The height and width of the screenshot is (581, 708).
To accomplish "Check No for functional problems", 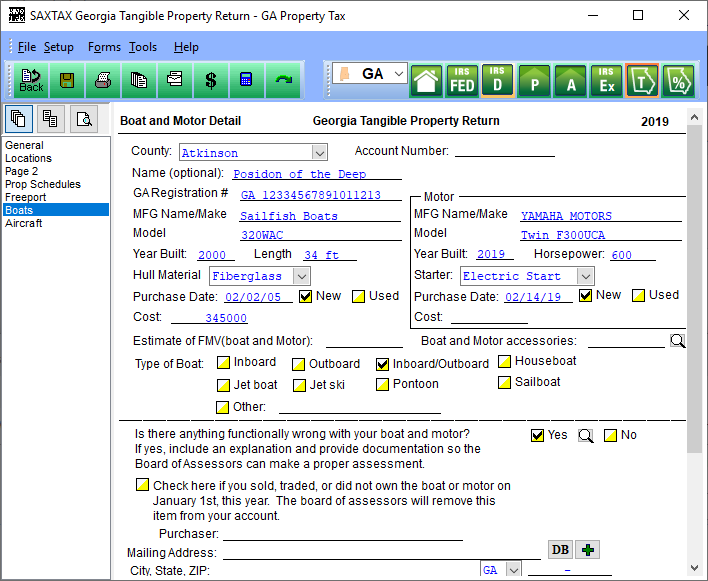I will (x=610, y=436).
